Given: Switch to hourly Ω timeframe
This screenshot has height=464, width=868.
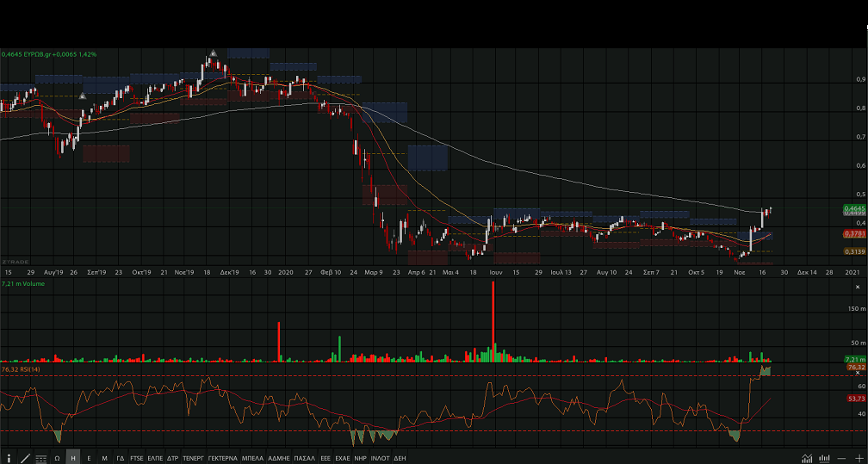Looking at the screenshot, I should pos(57,458).
